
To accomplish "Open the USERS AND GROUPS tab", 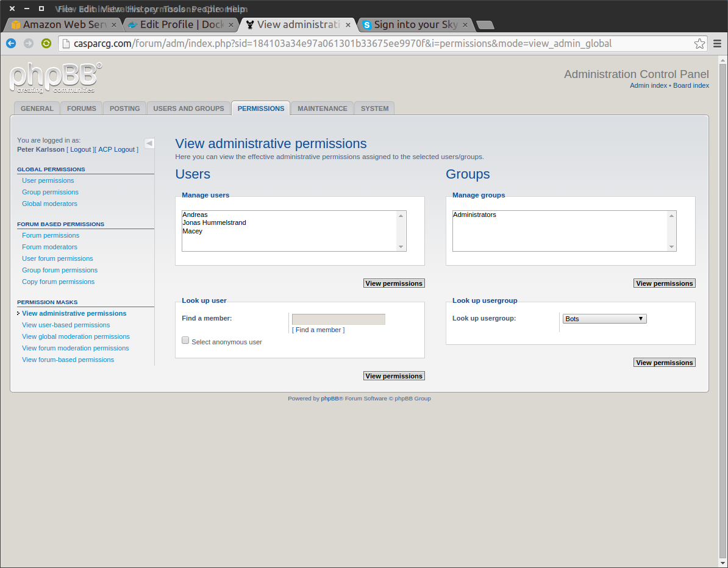I will pyautogui.click(x=188, y=108).
